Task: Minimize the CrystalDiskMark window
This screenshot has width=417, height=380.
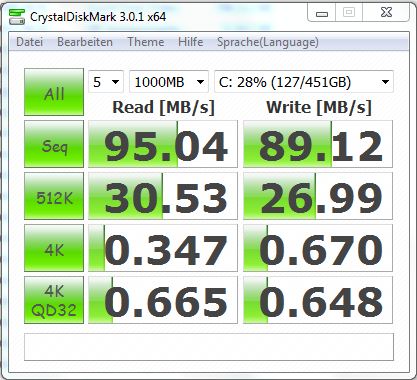Action: click(x=322, y=14)
